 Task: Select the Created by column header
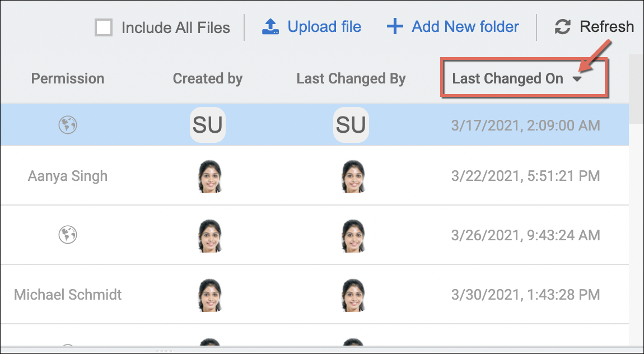(208, 79)
